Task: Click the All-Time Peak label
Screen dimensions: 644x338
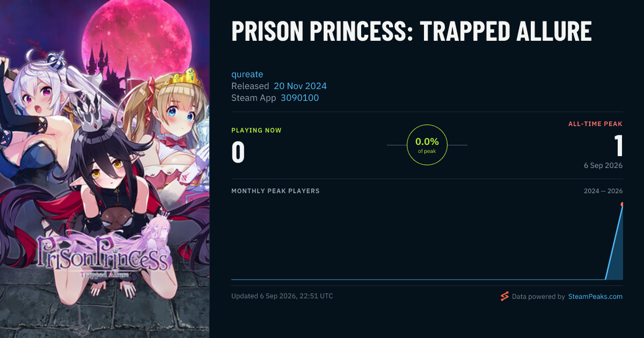Action: 595,124
